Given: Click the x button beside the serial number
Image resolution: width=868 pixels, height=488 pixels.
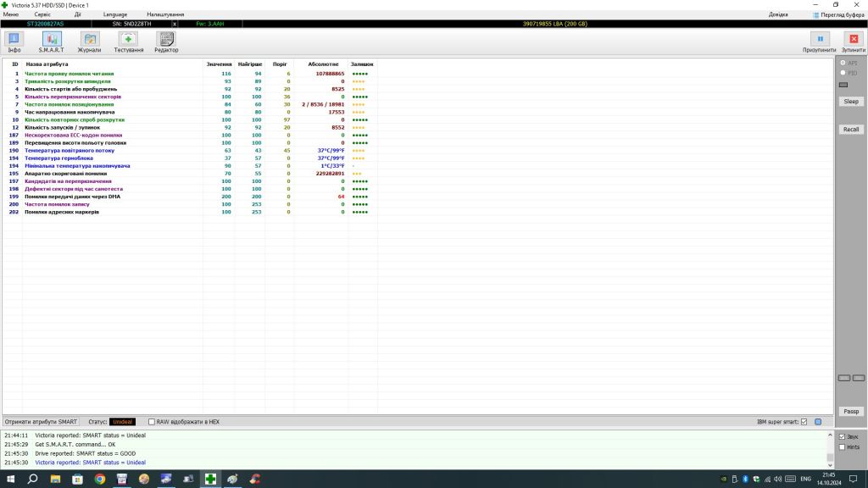Looking at the screenshot, I should coord(175,25).
